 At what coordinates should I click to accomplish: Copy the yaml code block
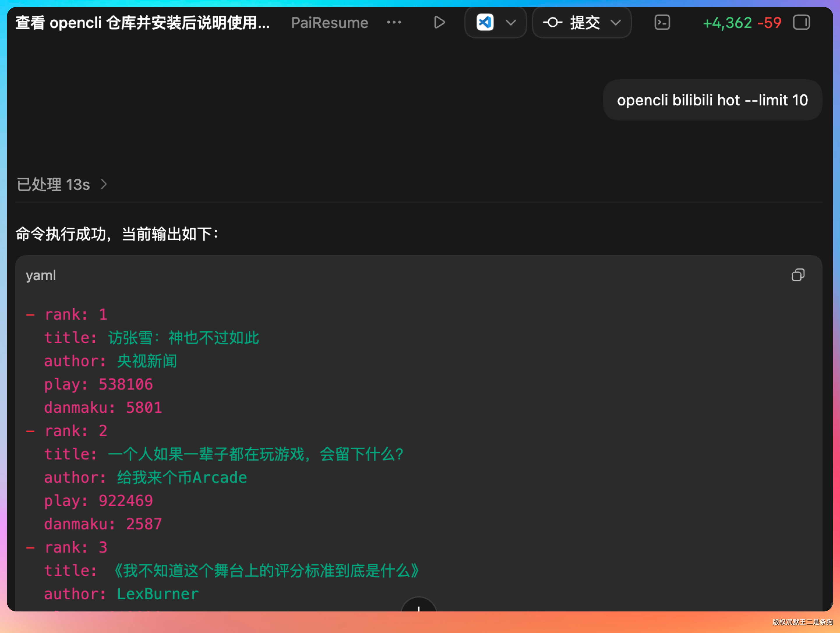point(798,275)
